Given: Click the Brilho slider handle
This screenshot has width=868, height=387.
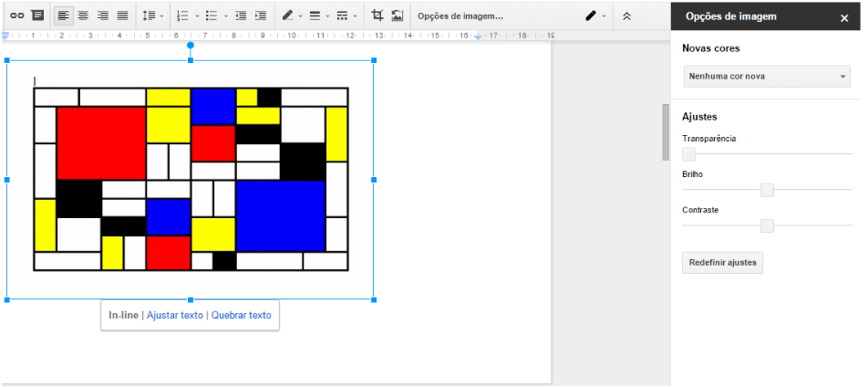Looking at the screenshot, I should pos(767,190).
